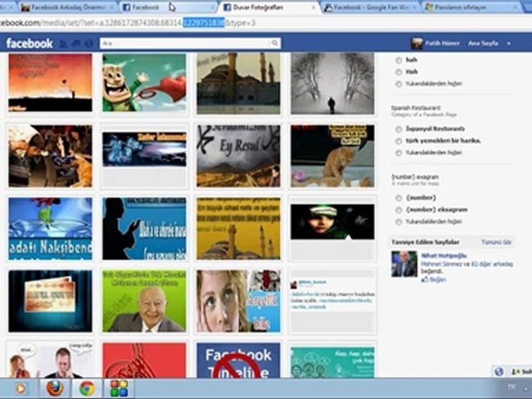Open the praying silhouette photo
This screenshot has width=532, height=399.
pyautogui.click(x=144, y=229)
